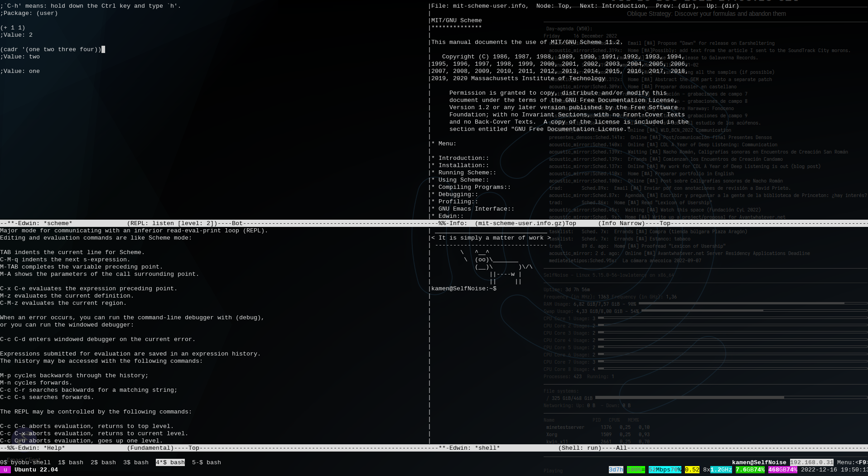868x476 pixels.
Task: Switch to byobu window '2$ bash'
Action: (103, 462)
